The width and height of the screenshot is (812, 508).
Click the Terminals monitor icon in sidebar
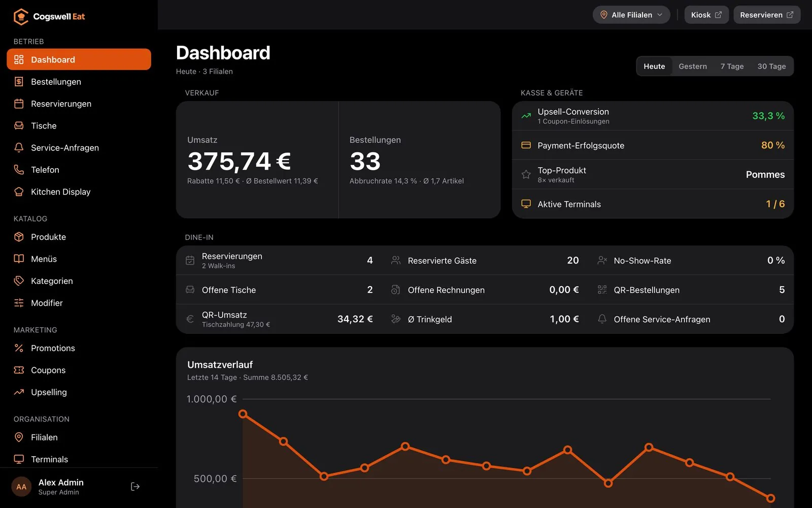point(19,459)
